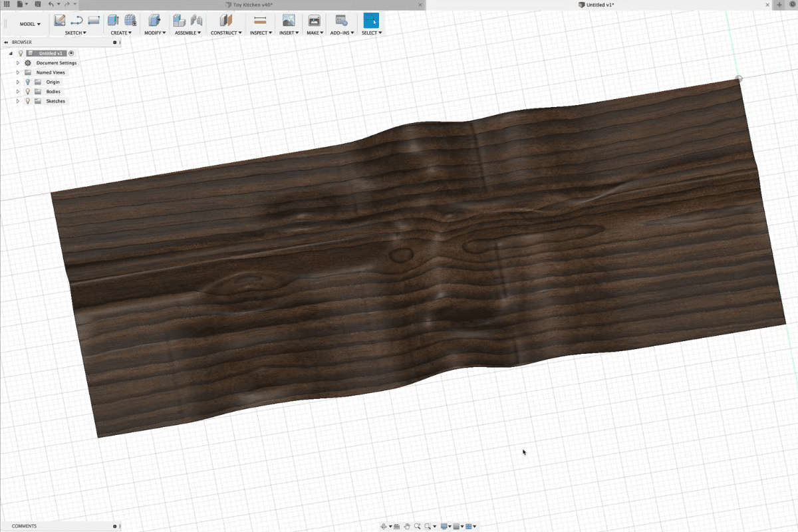Select the Joint icon in Assemble group
The height and width of the screenshot is (532, 798).
196,20
